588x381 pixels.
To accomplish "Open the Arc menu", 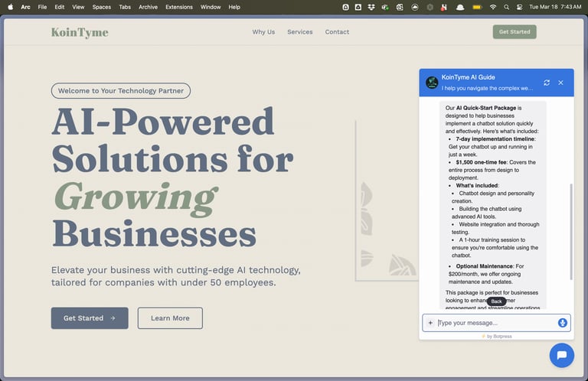I will point(25,7).
